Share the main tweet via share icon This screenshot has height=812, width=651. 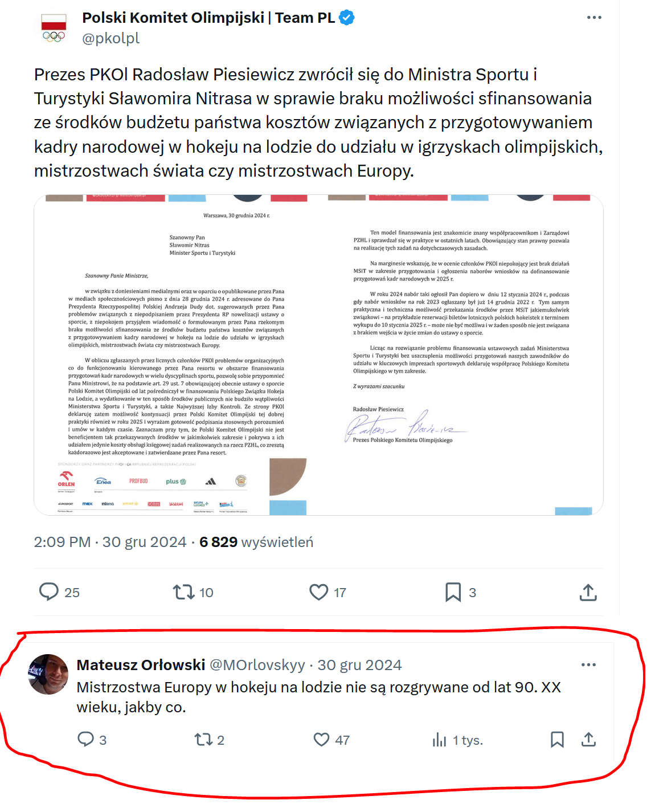click(x=588, y=592)
